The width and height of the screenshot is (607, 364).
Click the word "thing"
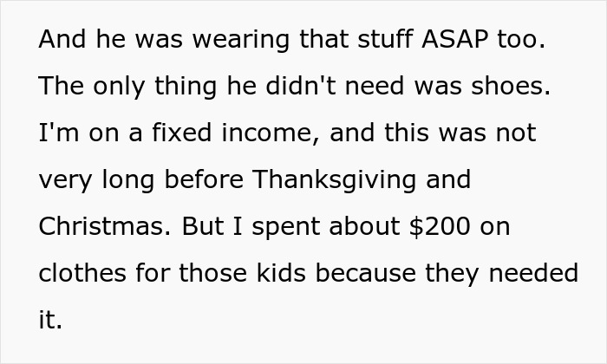[x=186, y=86]
